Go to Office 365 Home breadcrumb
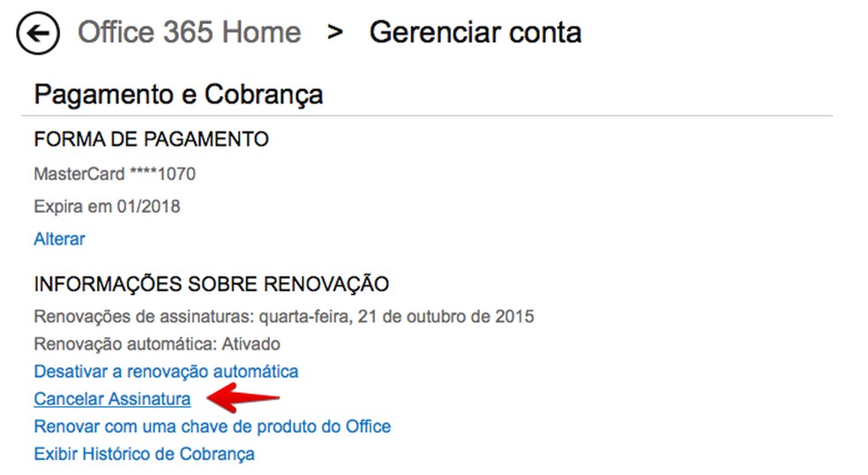This screenshot has height=475, width=868. pyautogui.click(x=189, y=33)
